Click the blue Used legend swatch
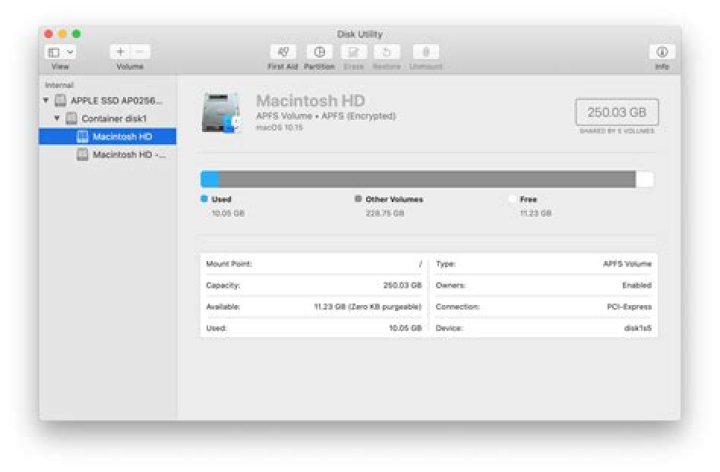The image size is (720, 472). coord(204,199)
